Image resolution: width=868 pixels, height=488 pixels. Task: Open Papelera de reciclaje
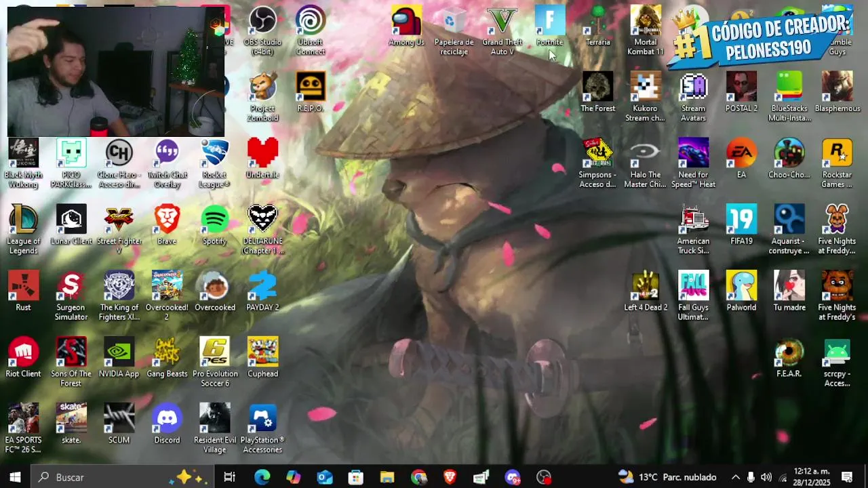coord(454,31)
